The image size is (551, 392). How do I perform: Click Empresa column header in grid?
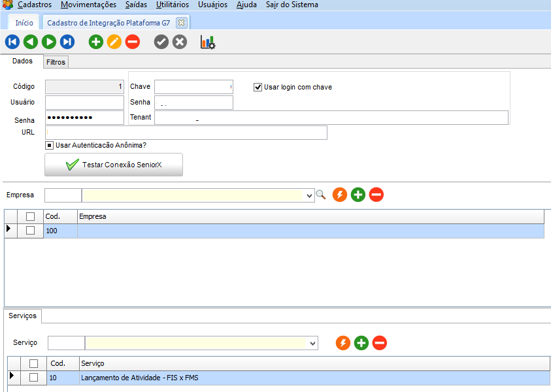(x=310, y=216)
